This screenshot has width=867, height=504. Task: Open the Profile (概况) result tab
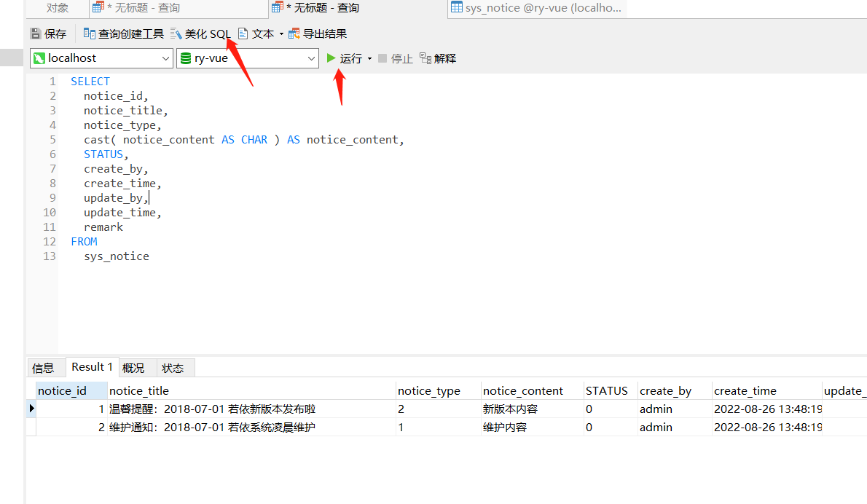(133, 368)
